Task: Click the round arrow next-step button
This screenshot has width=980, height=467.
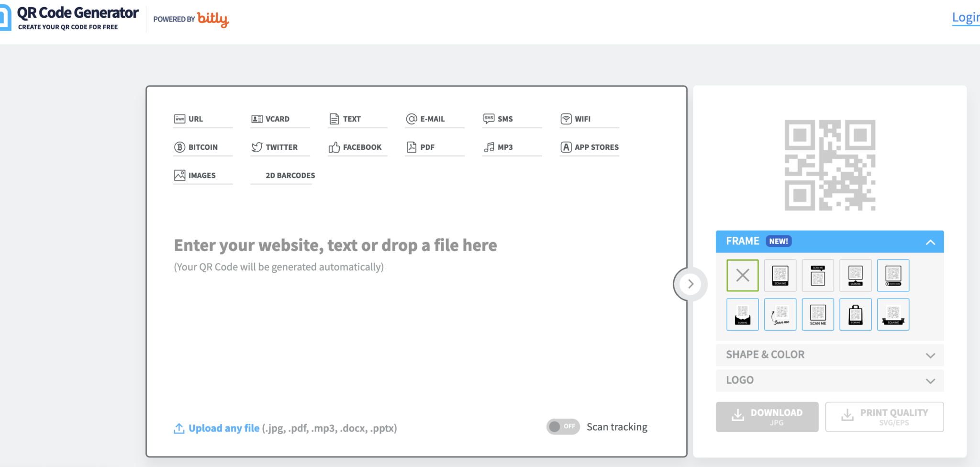Action: (x=690, y=284)
